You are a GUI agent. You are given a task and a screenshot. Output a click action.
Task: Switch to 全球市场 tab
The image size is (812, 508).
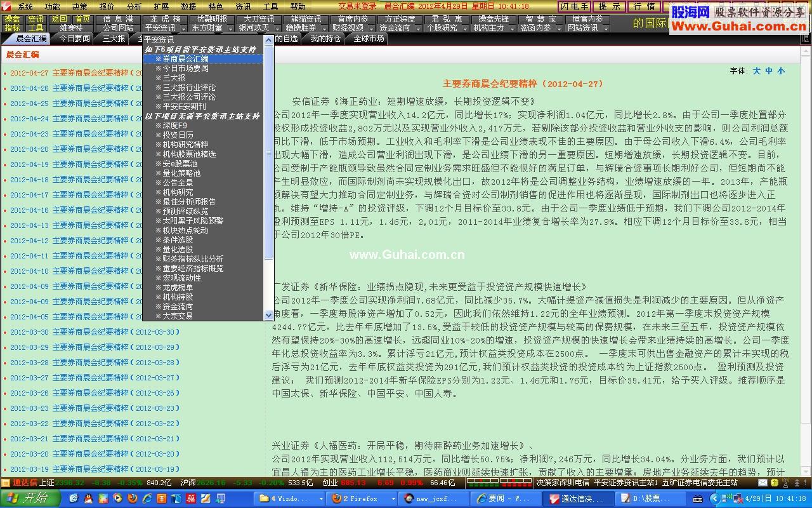(x=369, y=39)
